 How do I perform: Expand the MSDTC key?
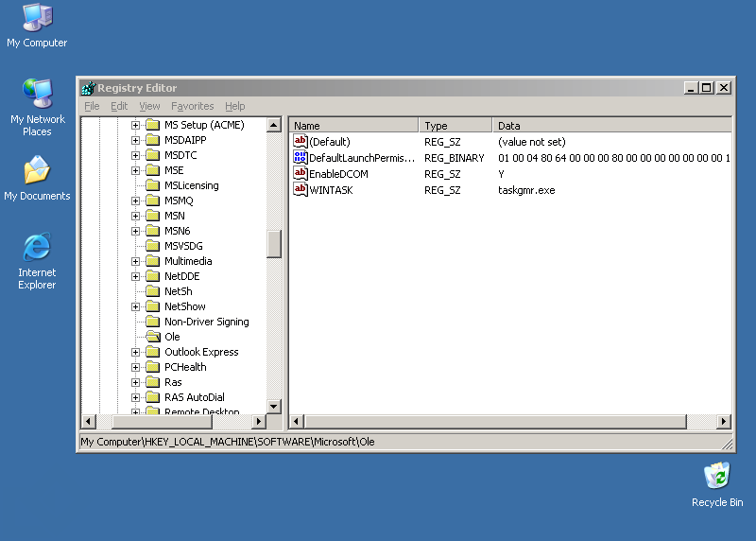tap(135, 155)
